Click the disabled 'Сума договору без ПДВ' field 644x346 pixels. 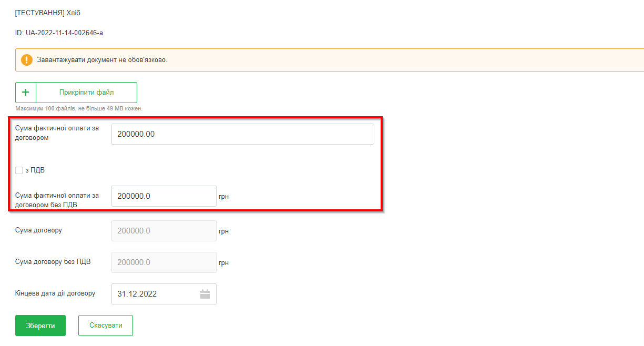tap(163, 262)
